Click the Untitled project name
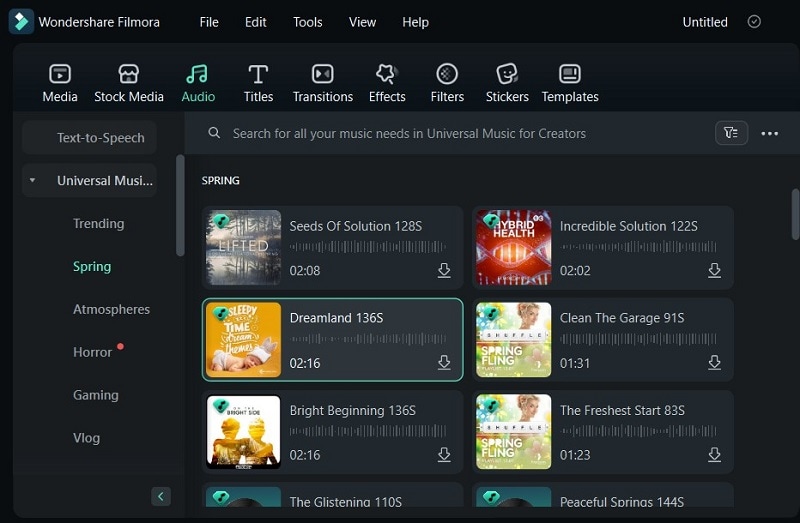The width and height of the screenshot is (800, 523). pyautogui.click(x=705, y=22)
